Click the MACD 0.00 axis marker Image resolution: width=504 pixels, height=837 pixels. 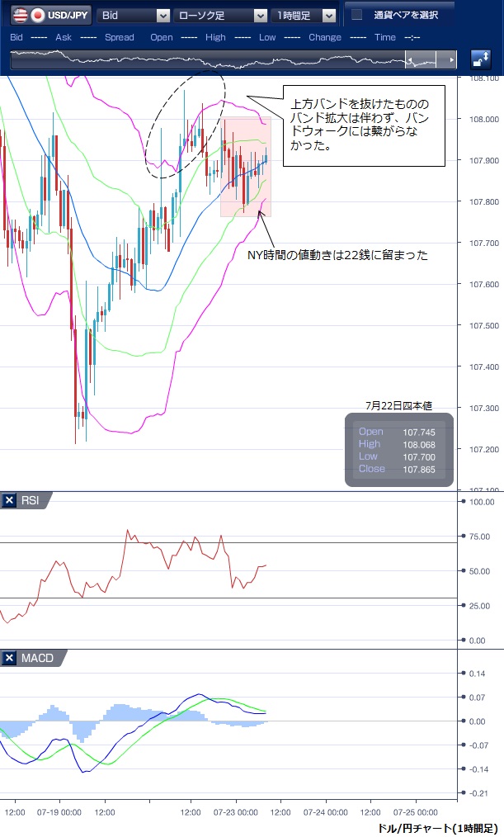click(464, 721)
